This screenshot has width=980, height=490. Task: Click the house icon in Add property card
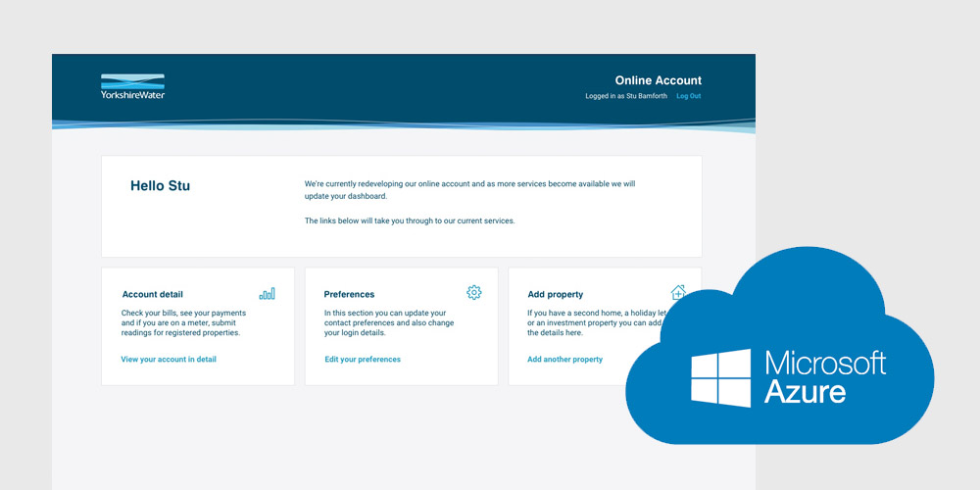tap(677, 292)
